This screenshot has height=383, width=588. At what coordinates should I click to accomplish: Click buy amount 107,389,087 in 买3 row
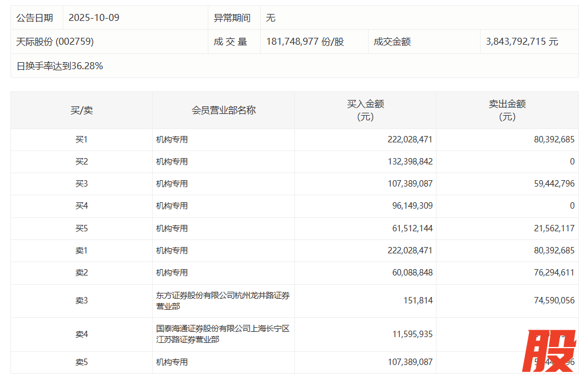pyautogui.click(x=410, y=184)
